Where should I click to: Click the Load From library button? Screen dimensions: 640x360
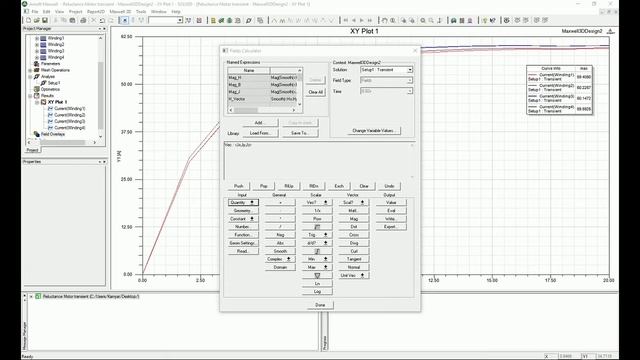click(260, 133)
